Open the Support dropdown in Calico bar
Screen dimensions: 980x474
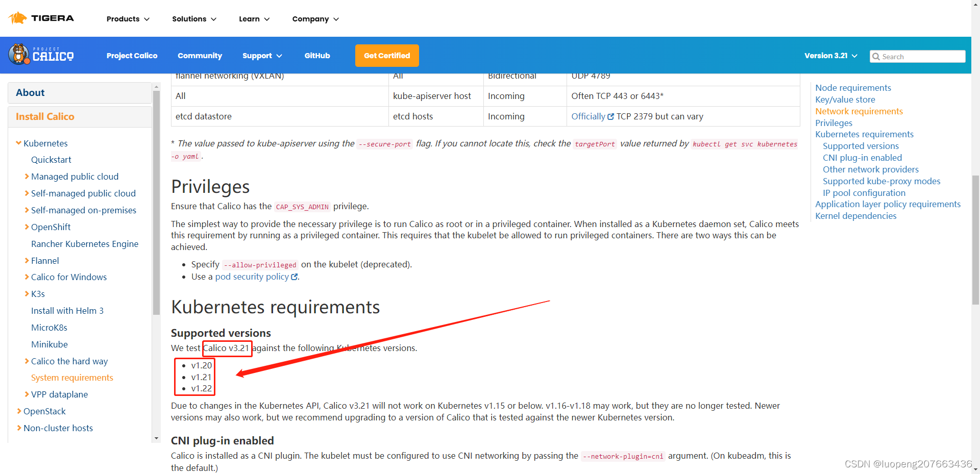262,56
